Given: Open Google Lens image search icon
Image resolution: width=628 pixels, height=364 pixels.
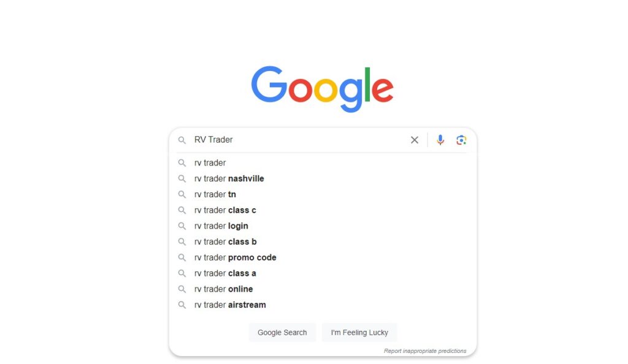Looking at the screenshot, I should (x=461, y=140).
